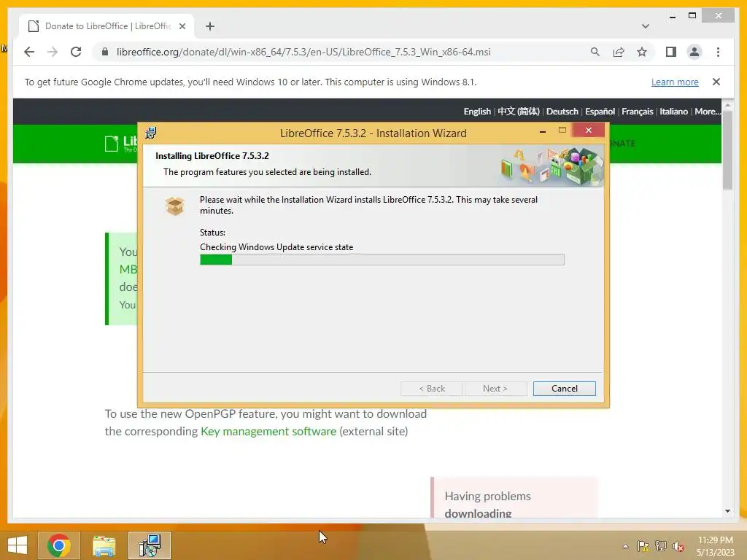Click the 'Installing LibreOffice 7.5.3.2' heading
Viewport: 747px width, 560px height.
212,156
